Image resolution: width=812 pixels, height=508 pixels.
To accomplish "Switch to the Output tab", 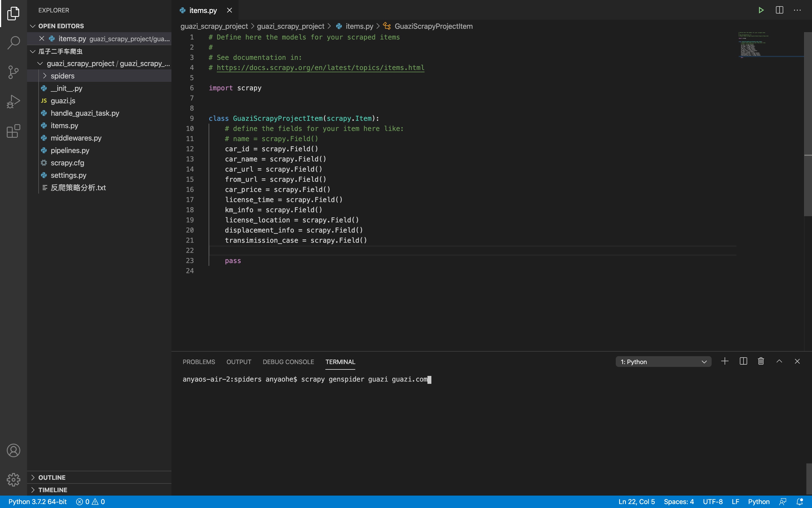I will pos(239,362).
